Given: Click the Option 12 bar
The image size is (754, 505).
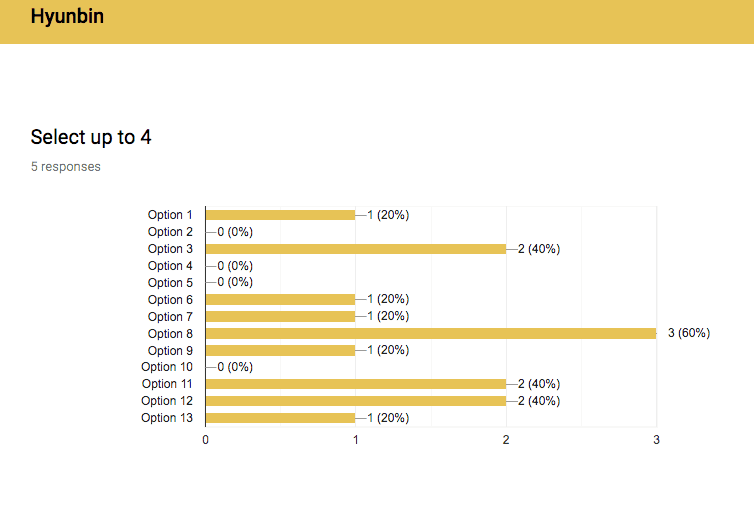Looking at the screenshot, I should pos(356,401).
